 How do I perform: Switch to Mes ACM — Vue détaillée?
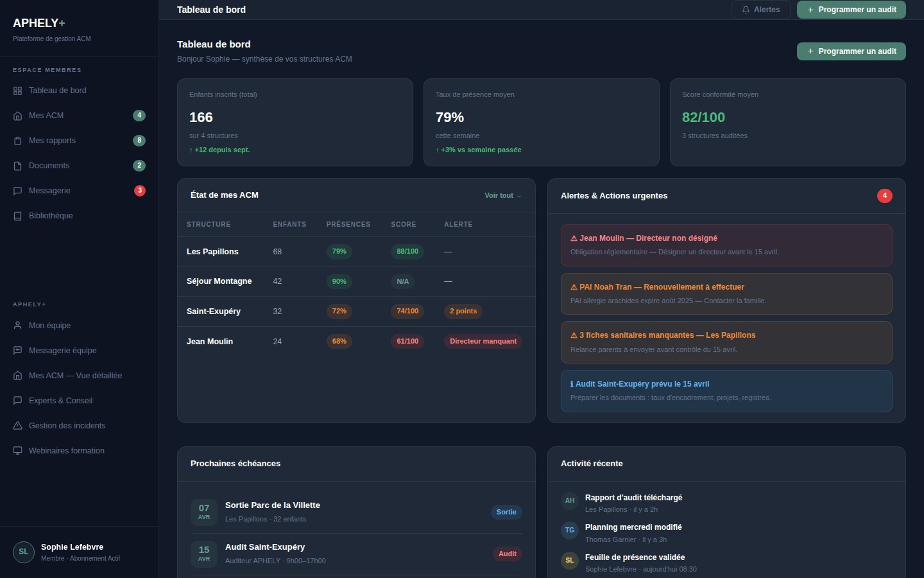[75, 376]
